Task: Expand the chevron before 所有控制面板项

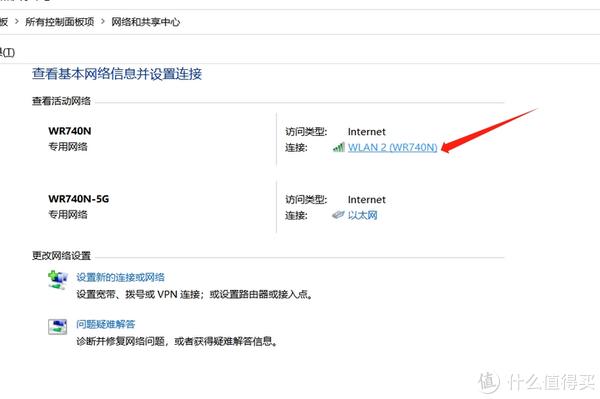Action: pos(16,21)
